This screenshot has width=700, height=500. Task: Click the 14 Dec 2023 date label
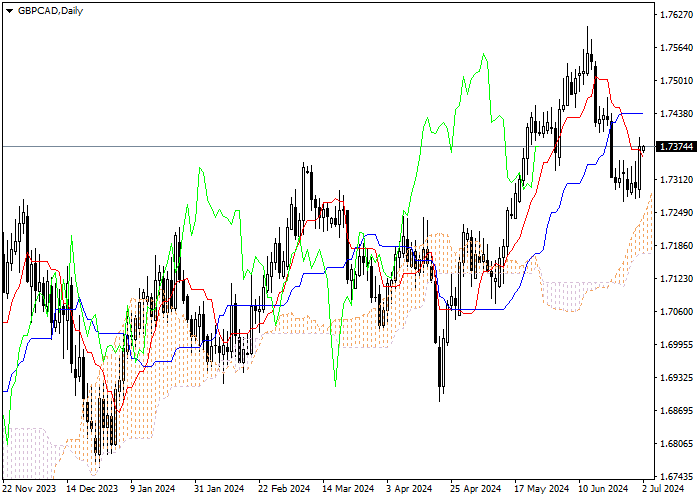pos(92,489)
